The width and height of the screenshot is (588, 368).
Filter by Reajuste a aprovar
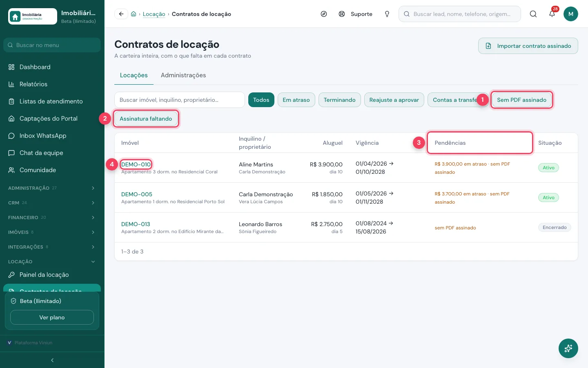[x=394, y=100]
